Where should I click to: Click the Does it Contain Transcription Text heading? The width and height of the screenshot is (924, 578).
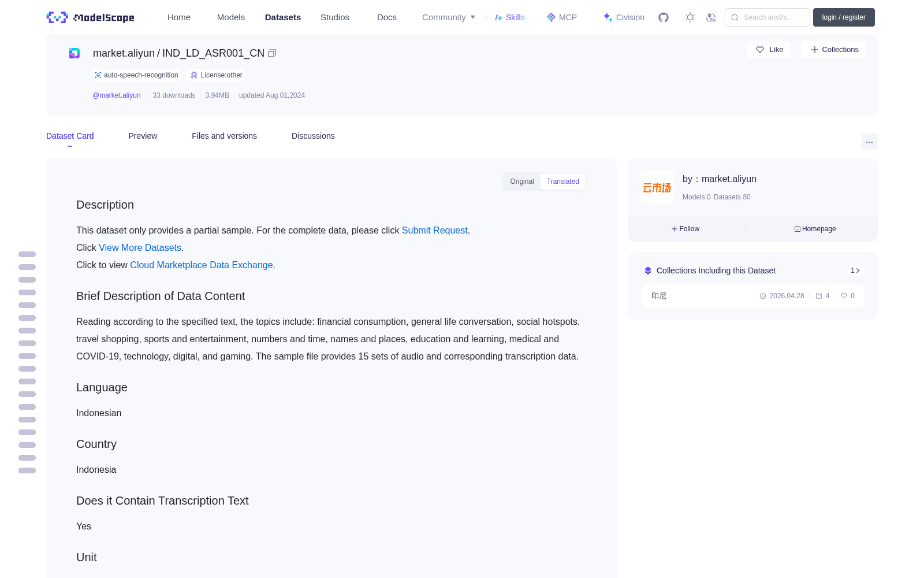162,501
